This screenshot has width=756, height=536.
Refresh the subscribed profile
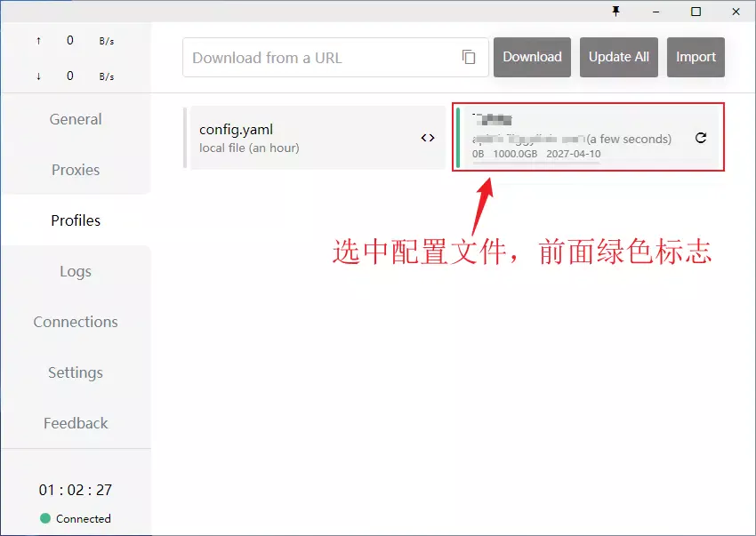[x=701, y=138]
